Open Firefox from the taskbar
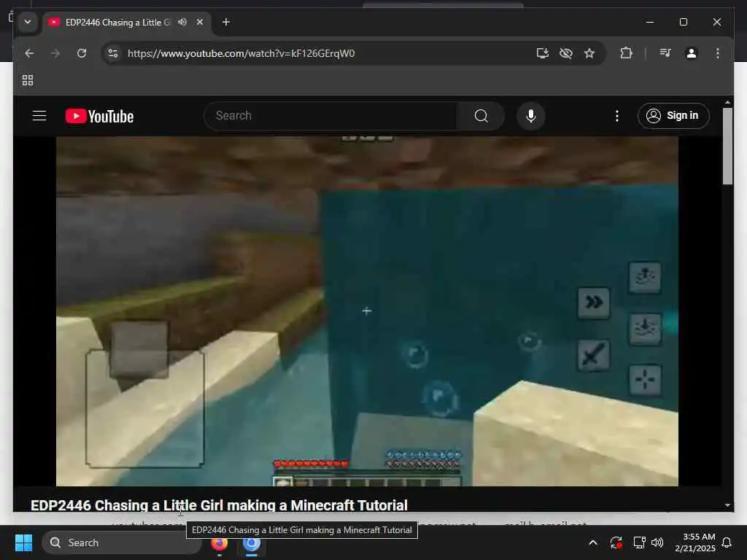This screenshot has height=560, width=747. (x=219, y=542)
